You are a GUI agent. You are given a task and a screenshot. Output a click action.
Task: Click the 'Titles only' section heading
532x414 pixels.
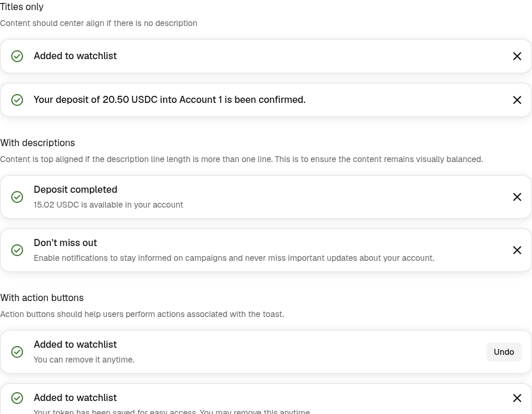pyautogui.click(x=22, y=7)
